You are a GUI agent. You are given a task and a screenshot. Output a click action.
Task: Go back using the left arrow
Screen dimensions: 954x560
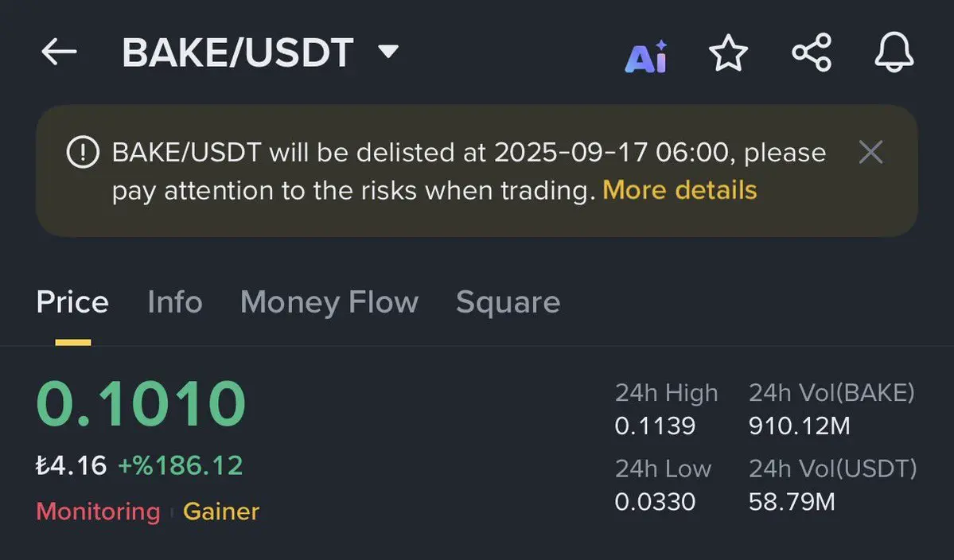pos(59,52)
